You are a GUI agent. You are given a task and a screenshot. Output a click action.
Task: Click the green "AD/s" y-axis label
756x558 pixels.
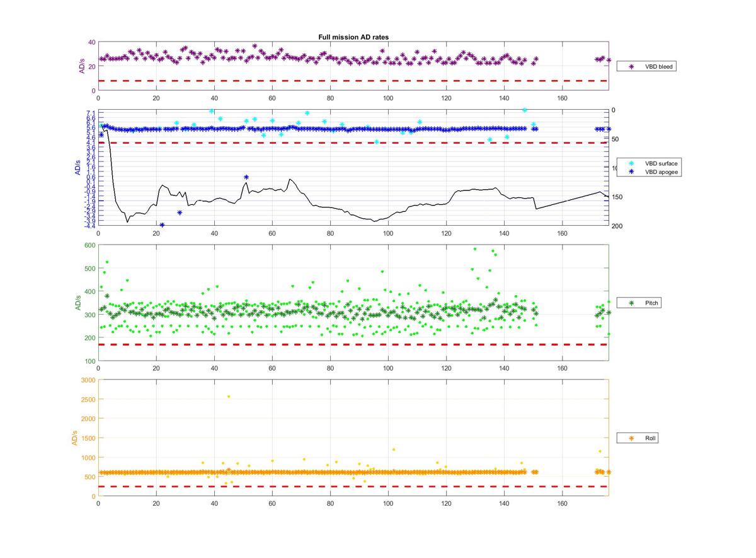click(78, 303)
